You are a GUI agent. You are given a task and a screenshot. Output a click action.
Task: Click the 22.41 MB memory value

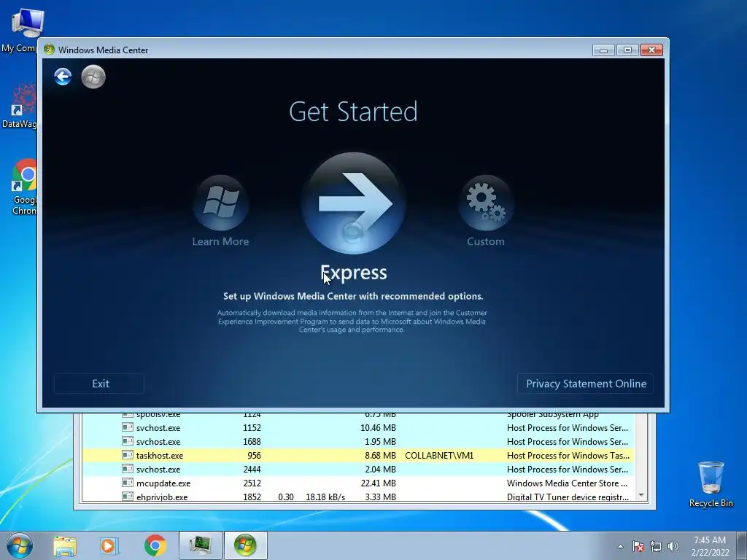click(x=379, y=483)
